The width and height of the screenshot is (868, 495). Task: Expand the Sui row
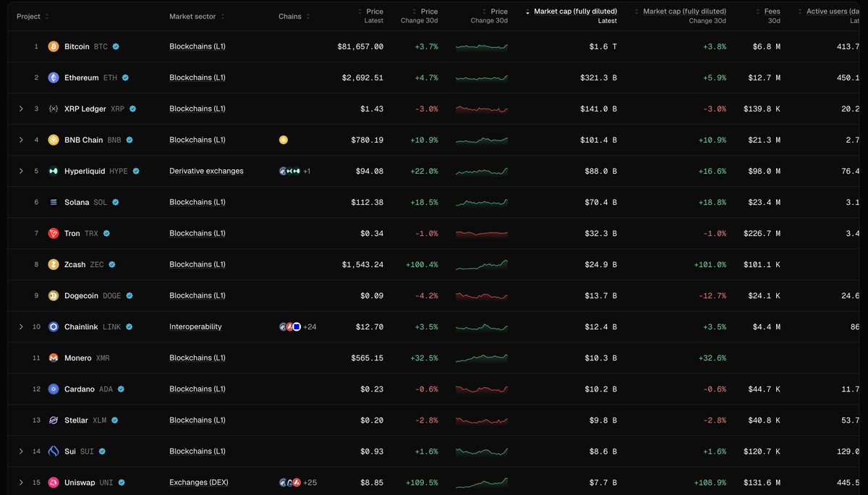click(x=21, y=451)
